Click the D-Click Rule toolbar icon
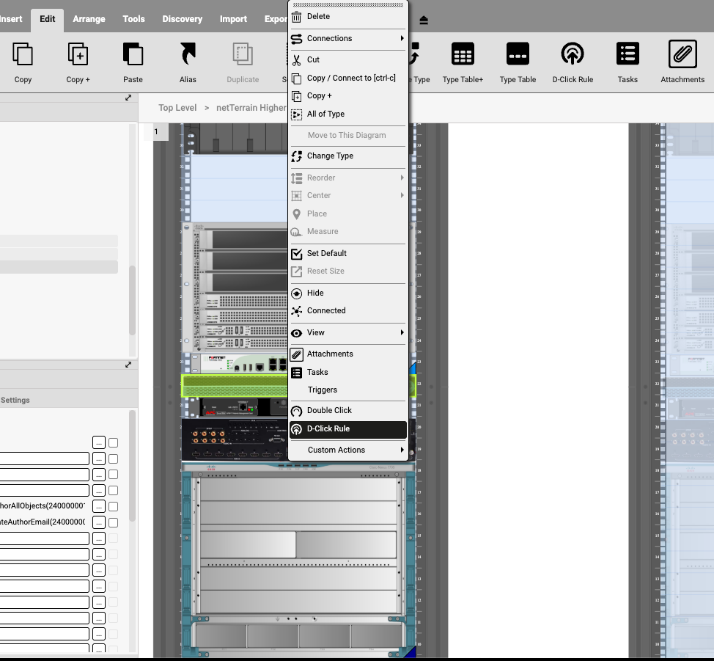 [x=572, y=55]
